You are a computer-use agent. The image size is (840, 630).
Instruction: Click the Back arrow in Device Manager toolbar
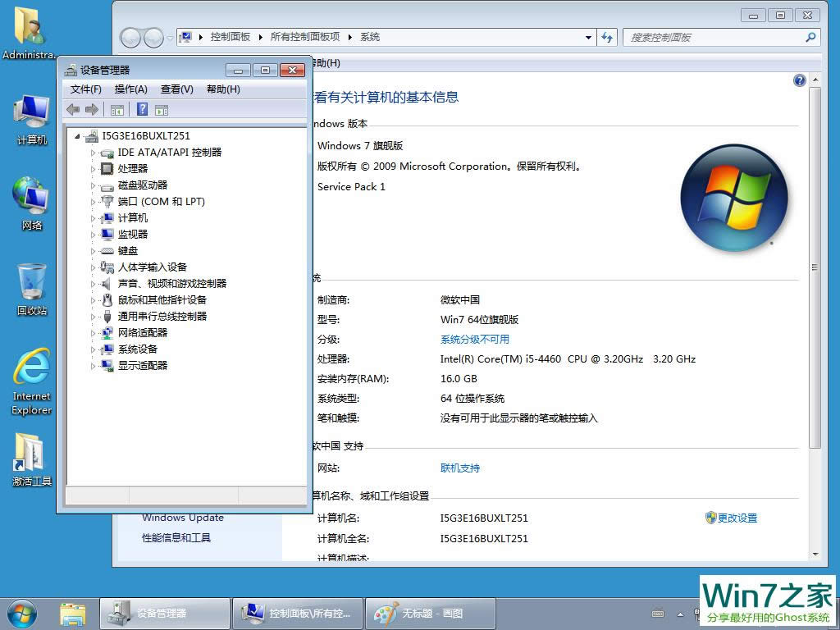[72, 109]
